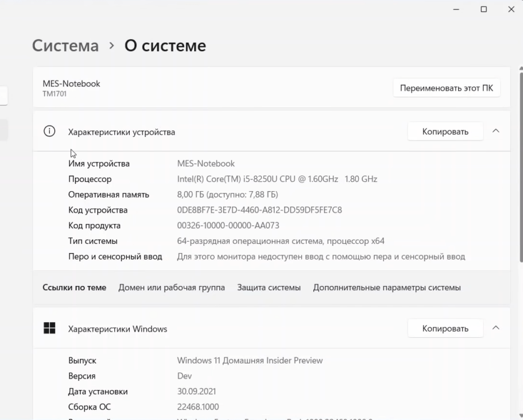Click the vertical scrollbar thumb

(521, 166)
